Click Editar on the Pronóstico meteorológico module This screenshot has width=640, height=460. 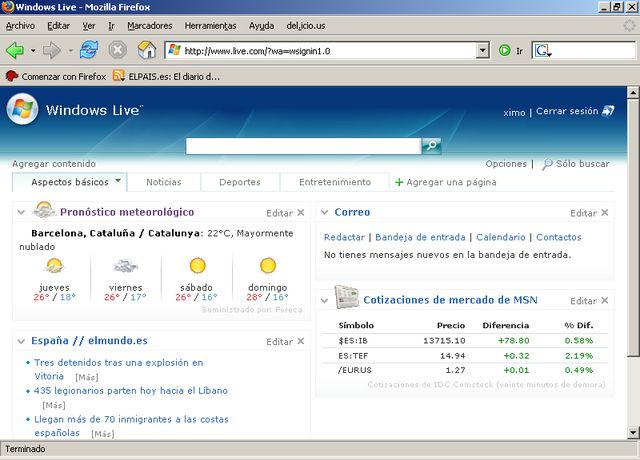coord(280,213)
